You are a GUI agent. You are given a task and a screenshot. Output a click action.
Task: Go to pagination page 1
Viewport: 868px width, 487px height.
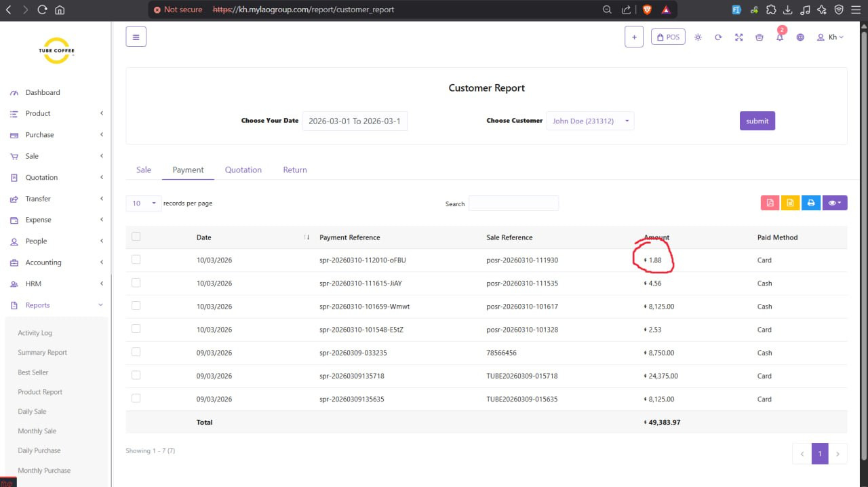(x=820, y=454)
